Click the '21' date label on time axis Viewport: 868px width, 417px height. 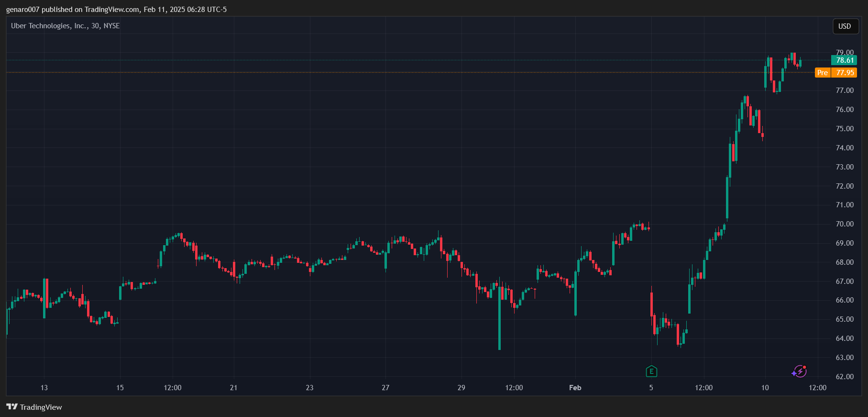[233, 388]
